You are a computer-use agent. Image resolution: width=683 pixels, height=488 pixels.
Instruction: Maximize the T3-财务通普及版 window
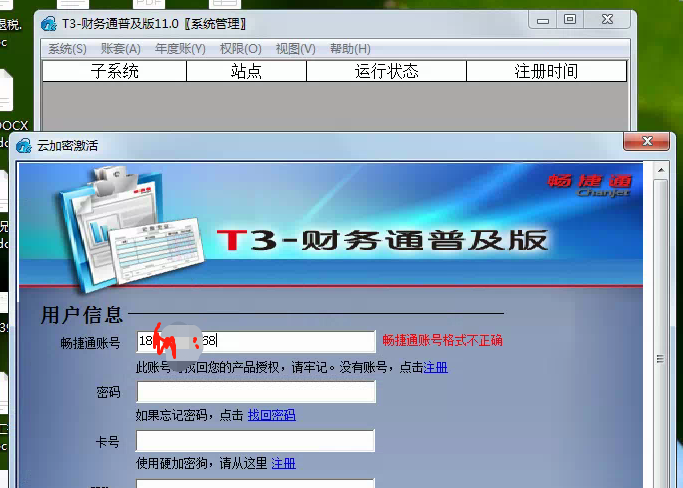click(x=570, y=20)
